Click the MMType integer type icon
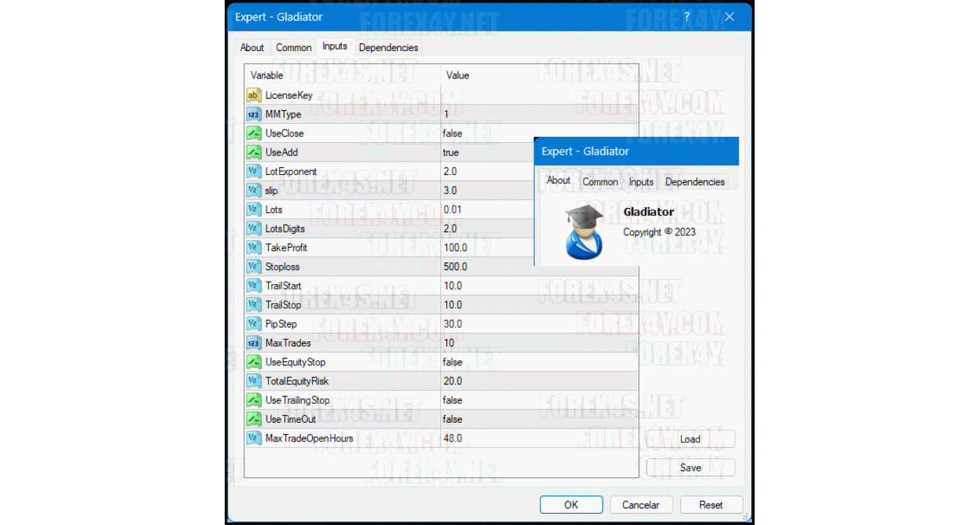The height and width of the screenshot is (525, 980). pos(253,114)
